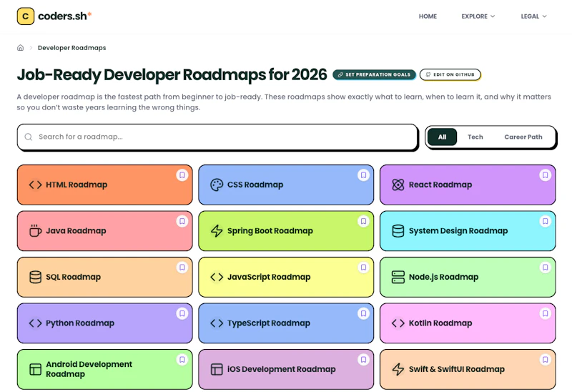Toggle bookmark on Swift & SwiftUI Roadmap
The image size is (572, 392).
545,360
